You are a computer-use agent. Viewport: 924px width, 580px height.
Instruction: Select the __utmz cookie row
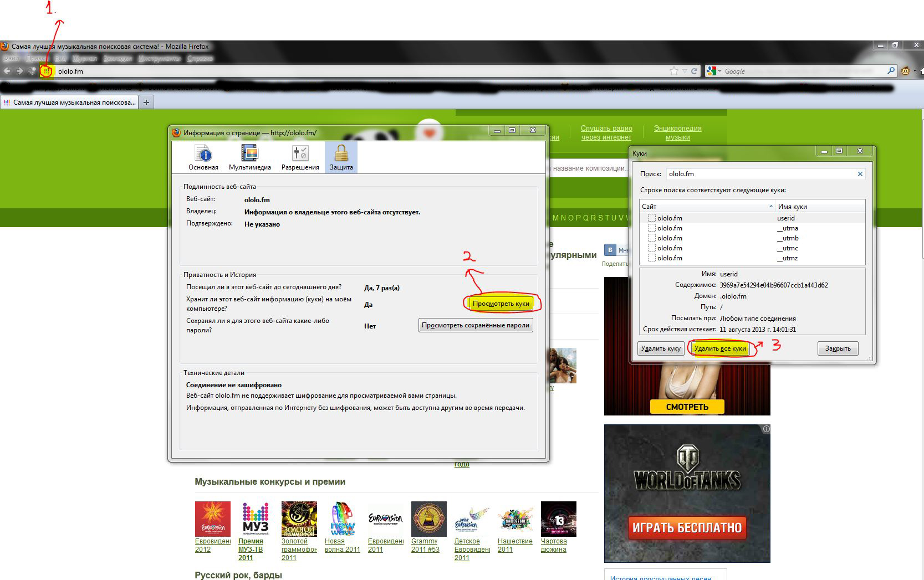pyautogui.click(x=752, y=258)
